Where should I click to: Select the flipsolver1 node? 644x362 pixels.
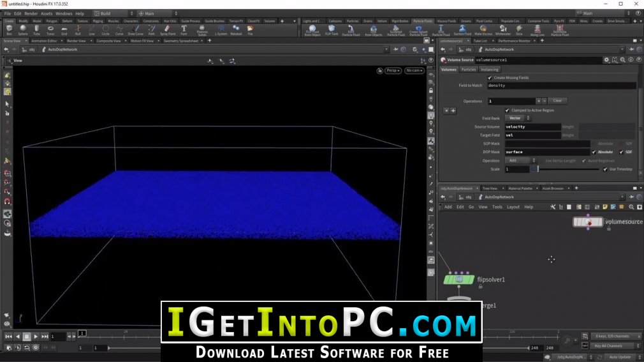(459, 280)
